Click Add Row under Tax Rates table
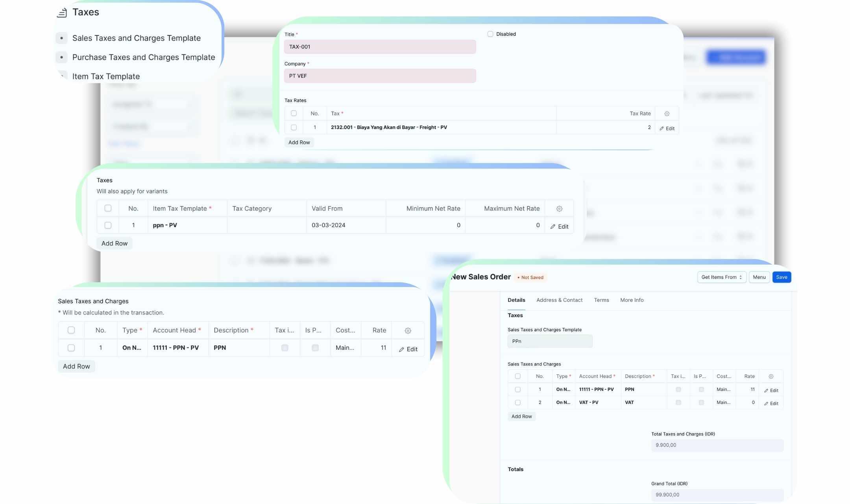The height and width of the screenshot is (504, 850). coord(299,142)
